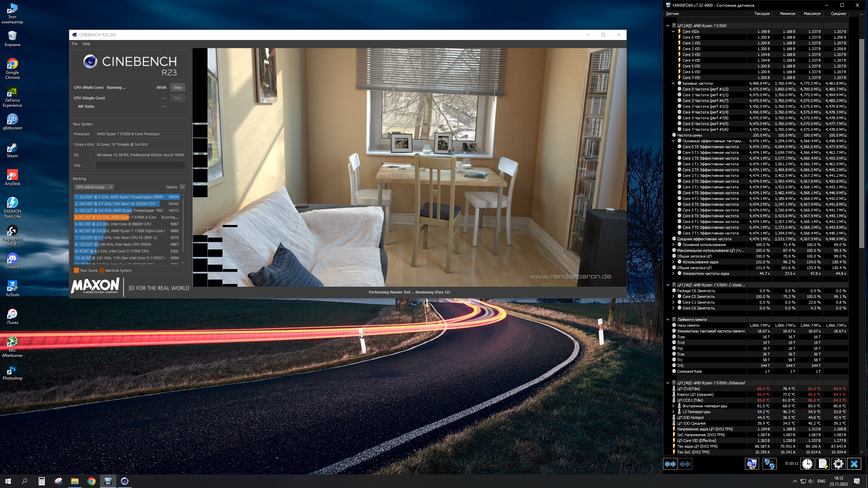This screenshot has width=868, height=488.
Task: Open the CPU (Multi Core) ranking dropdown
Action: (94, 187)
